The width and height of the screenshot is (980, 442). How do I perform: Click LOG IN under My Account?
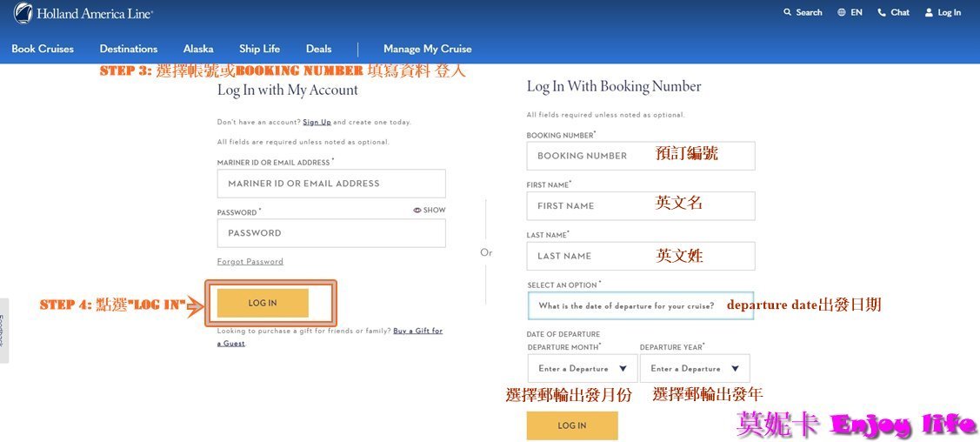(x=263, y=303)
